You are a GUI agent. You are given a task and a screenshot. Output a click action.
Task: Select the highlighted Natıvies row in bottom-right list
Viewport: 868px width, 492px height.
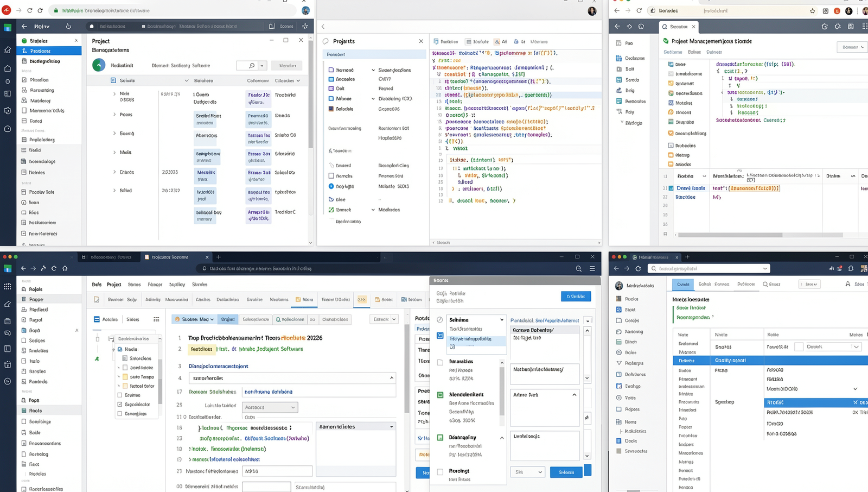pos(770,360)
